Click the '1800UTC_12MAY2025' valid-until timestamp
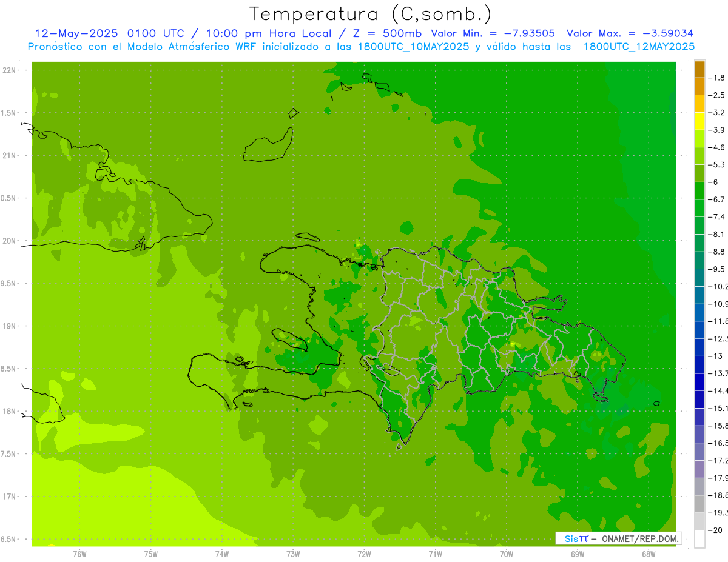Image resolution: width=728 pixels, height=562 pixels. pos(639,47)
